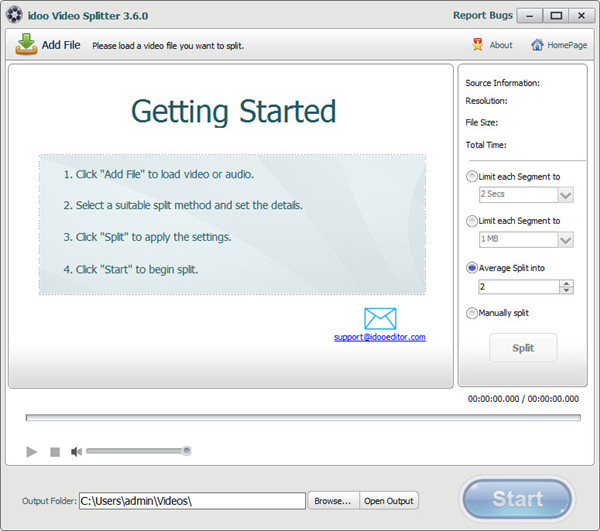
Task: Click the Output Folder path field
Action: click(x=192, y=501)
